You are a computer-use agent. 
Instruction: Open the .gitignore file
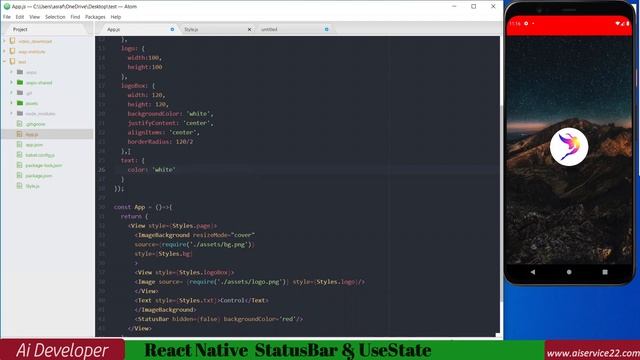[35, 124]
